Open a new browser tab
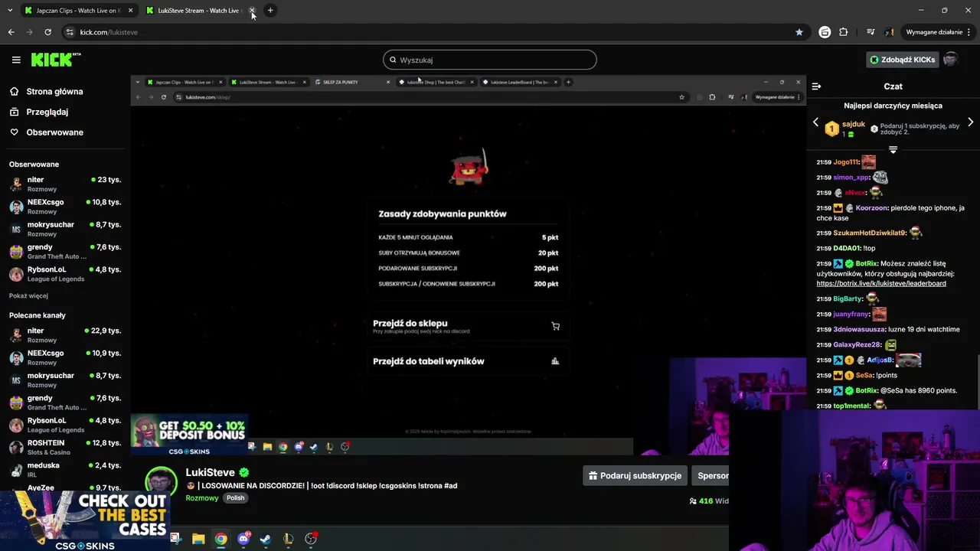Image resolution: width=980 pixels, height=551 pixels. [270, 11]
